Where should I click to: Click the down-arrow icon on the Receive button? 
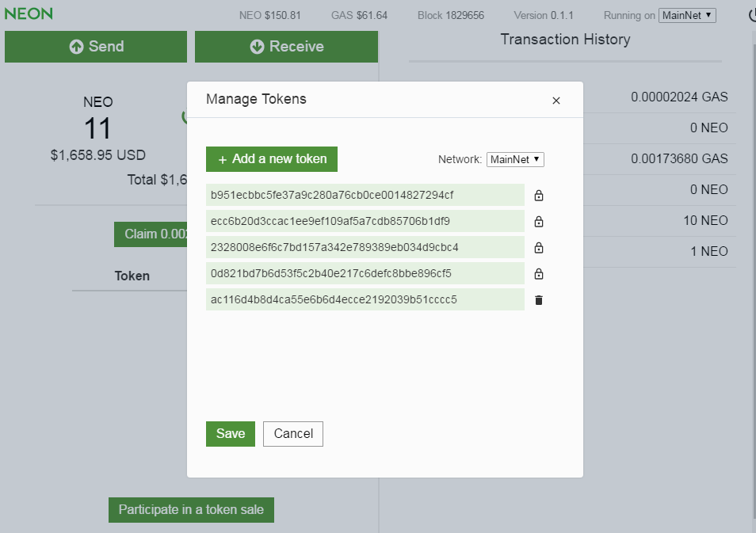pos(257,46)
